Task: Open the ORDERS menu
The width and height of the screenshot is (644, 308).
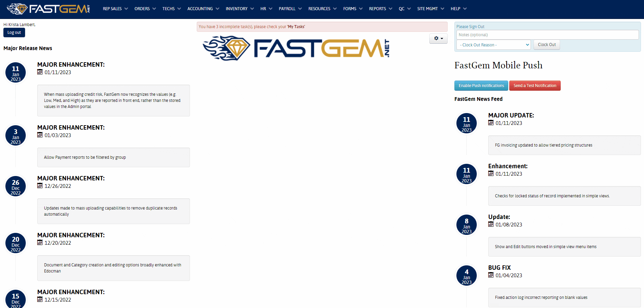Action: click(145, 9)
